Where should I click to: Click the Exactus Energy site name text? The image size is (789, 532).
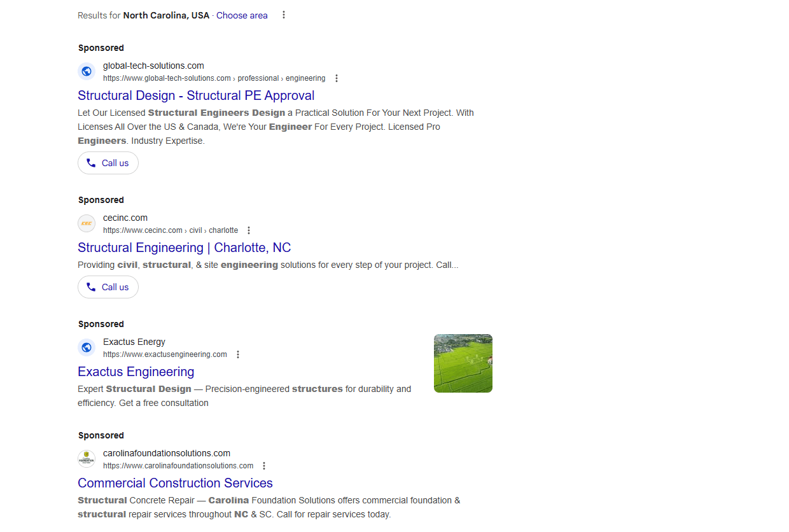point(134,342)
